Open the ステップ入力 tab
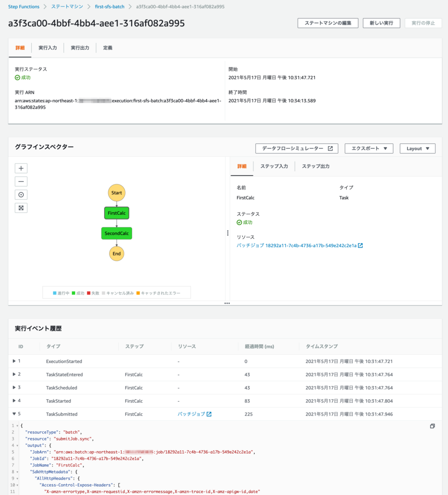The width and height of the screenshot is (448, 495). coord(274,166)
